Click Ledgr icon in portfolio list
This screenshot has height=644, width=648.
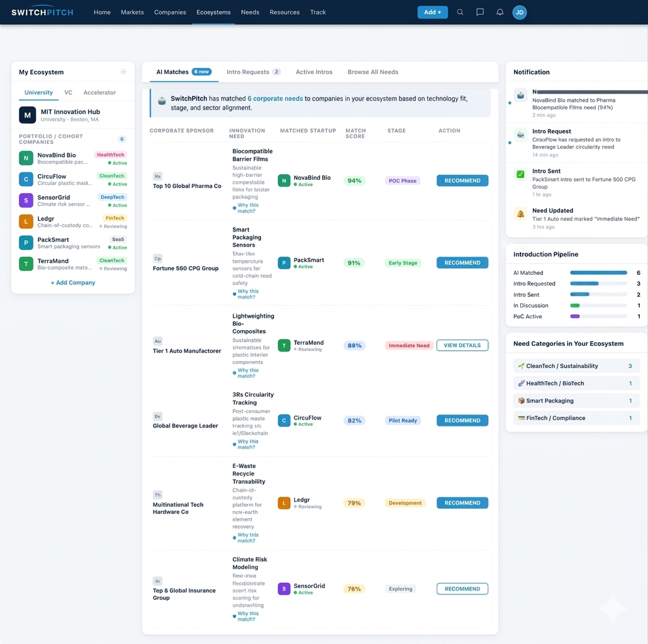coord(26,221)
